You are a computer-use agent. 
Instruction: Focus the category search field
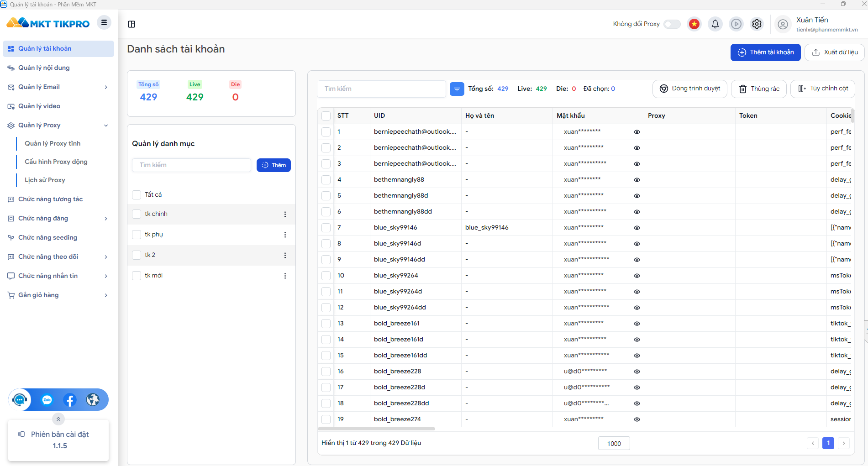(x=191, y=165)
